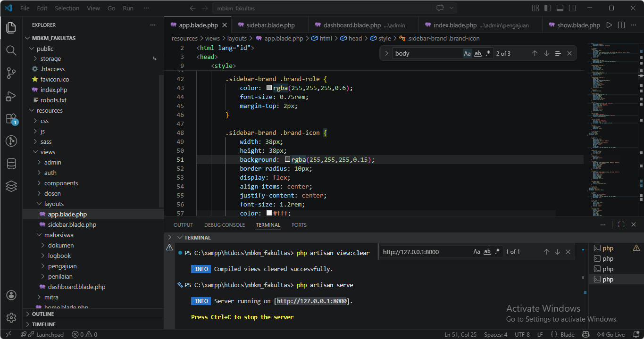Go to next match in terminal find
644x339 pixels.
point(557,252)
